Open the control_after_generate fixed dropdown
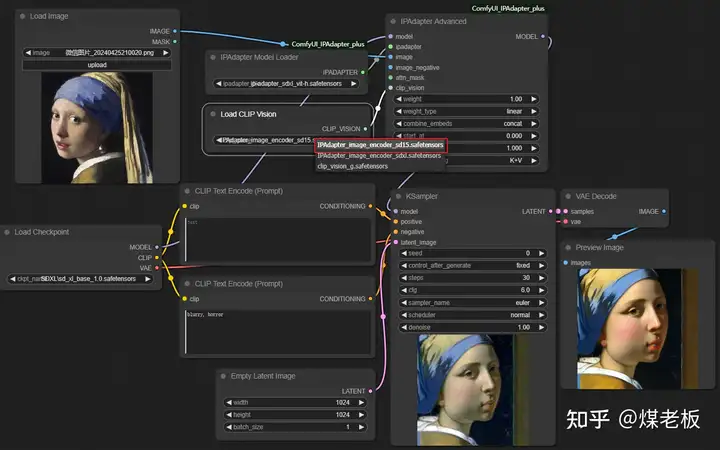The width and height of the screenshot is (720, 450). (x=472, y=265)
